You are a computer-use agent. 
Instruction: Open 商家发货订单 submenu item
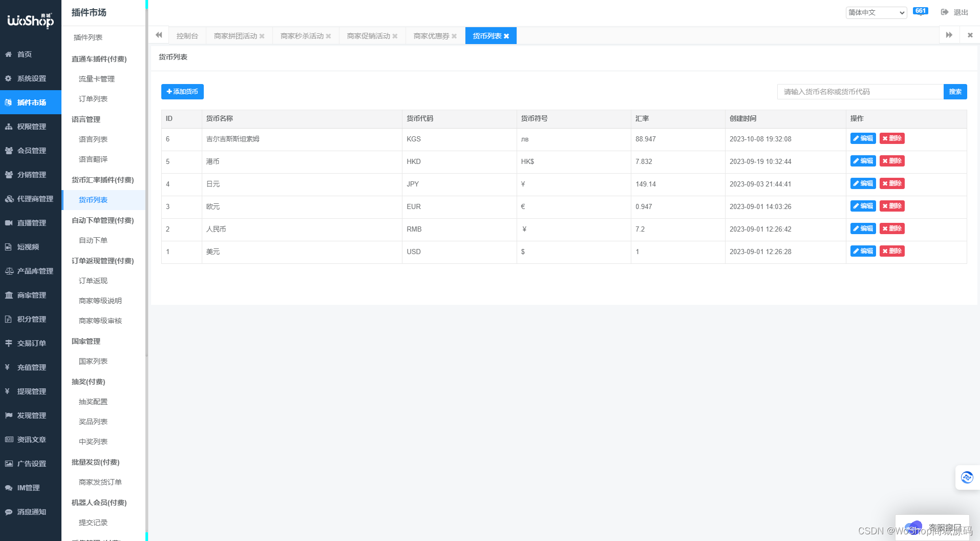100,482
